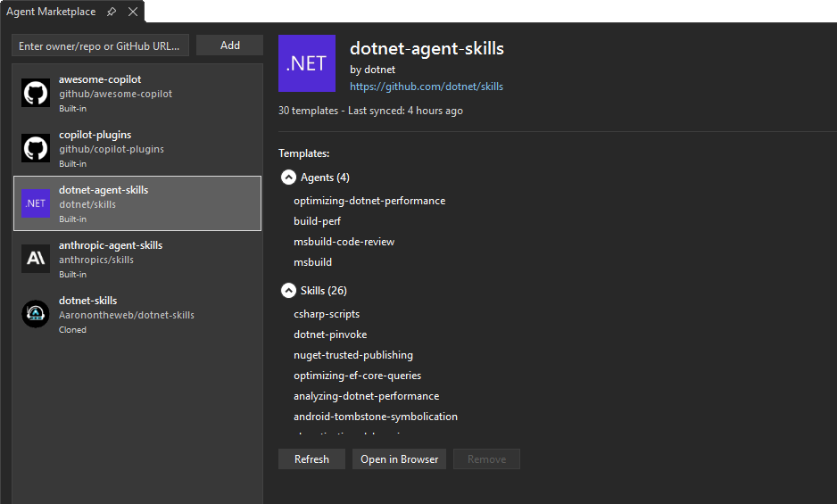
Task: Select optimizing-ef-core-queries skill
Action: pos(357,376)
